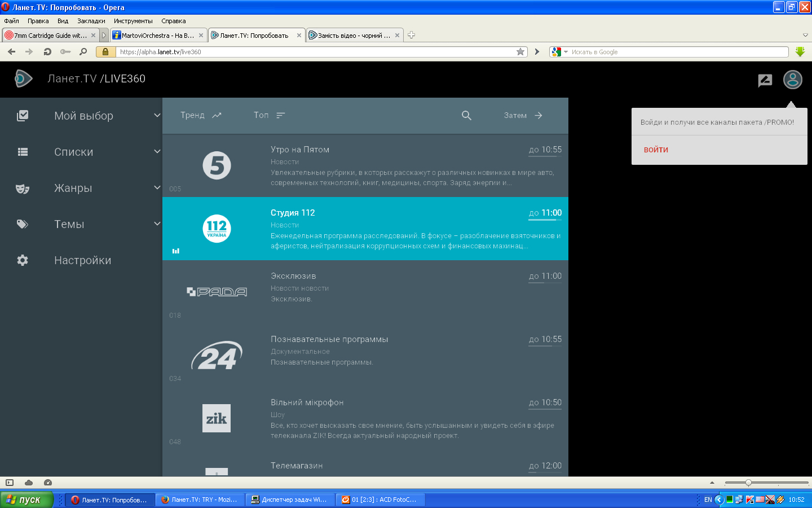
Task: Switch to the Топ sorting tab
Action: tap(269, 115)
